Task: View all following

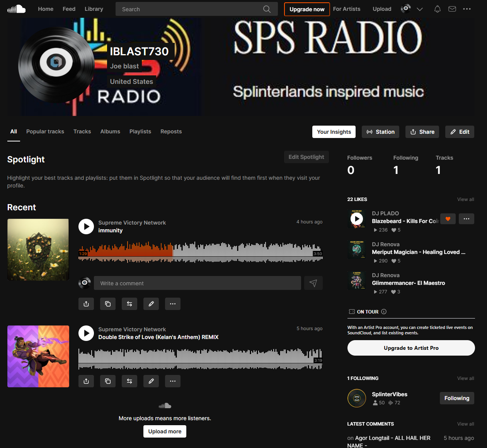Action: [466, 378]
